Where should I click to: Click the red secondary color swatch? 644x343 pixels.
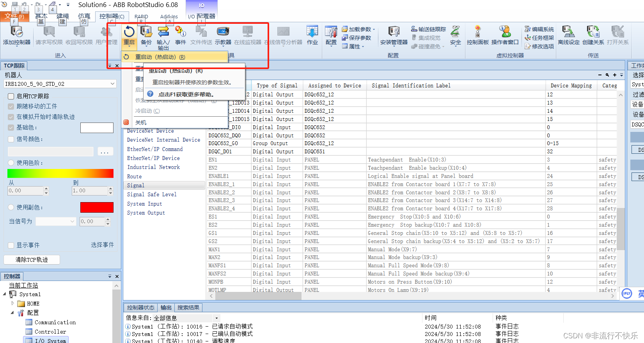pos(97,208)
